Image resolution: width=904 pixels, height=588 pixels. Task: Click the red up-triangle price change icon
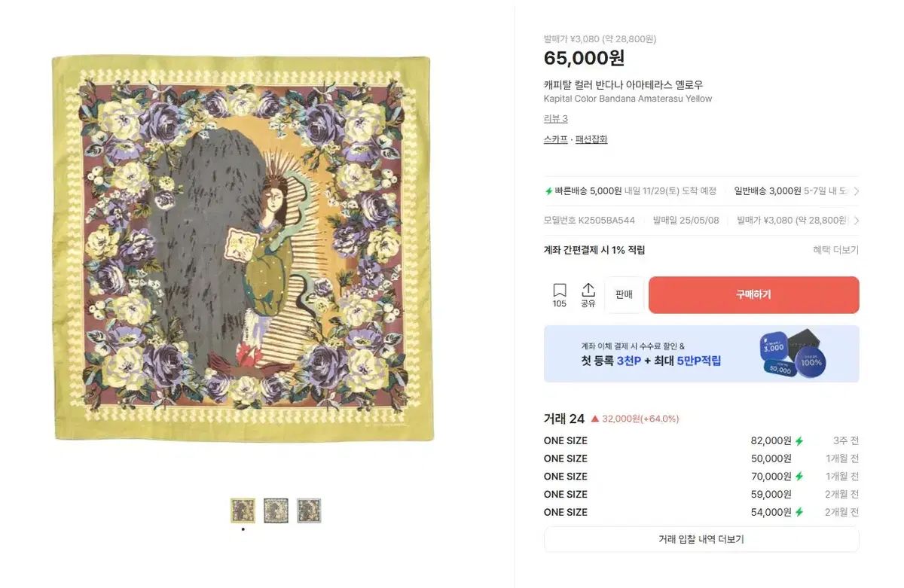[595, 419]
